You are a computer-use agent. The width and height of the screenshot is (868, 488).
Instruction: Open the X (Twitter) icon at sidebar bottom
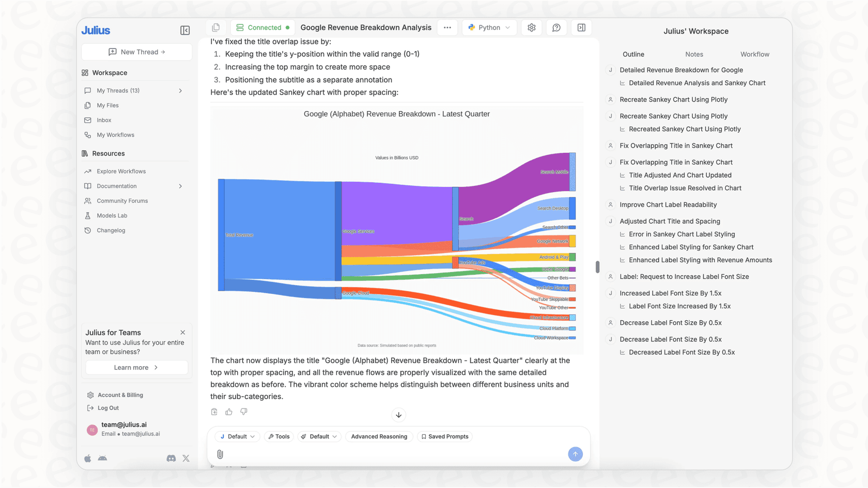185,458
